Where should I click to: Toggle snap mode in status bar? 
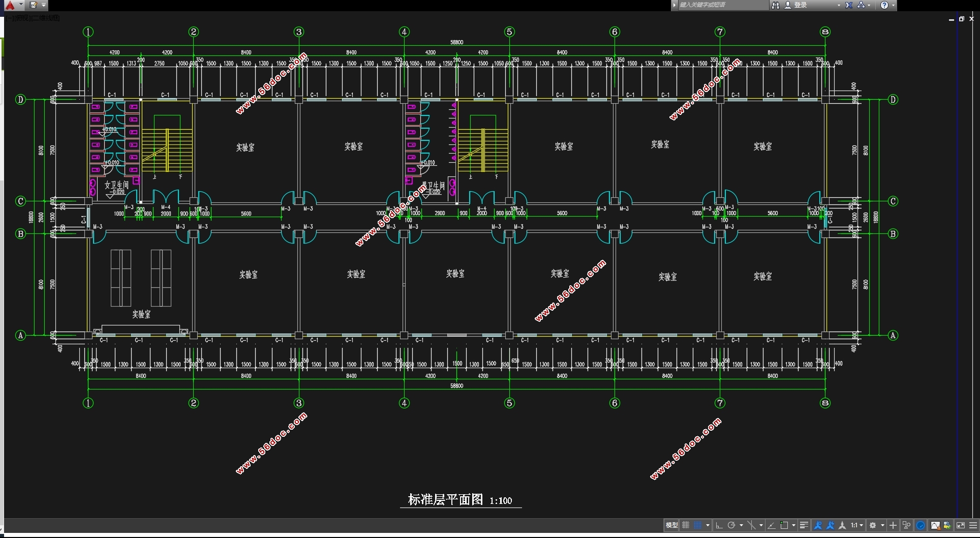pos(698,525)
